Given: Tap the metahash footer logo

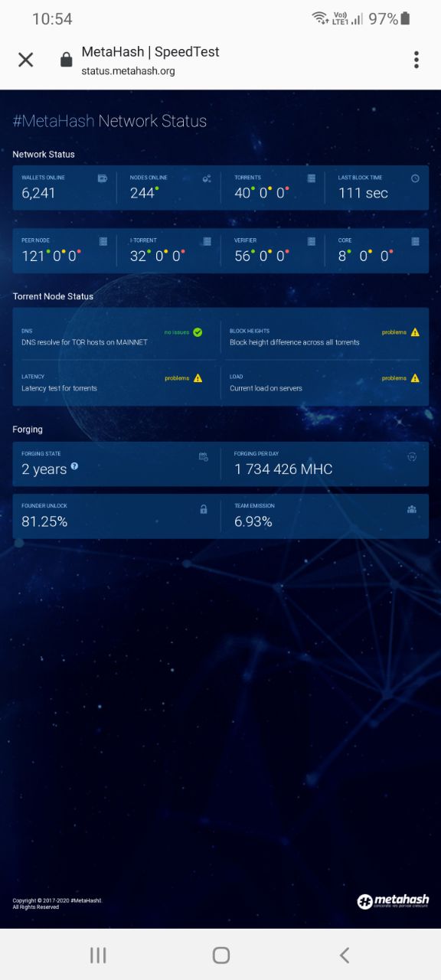Looking at the screenshot, I should 393,901.
